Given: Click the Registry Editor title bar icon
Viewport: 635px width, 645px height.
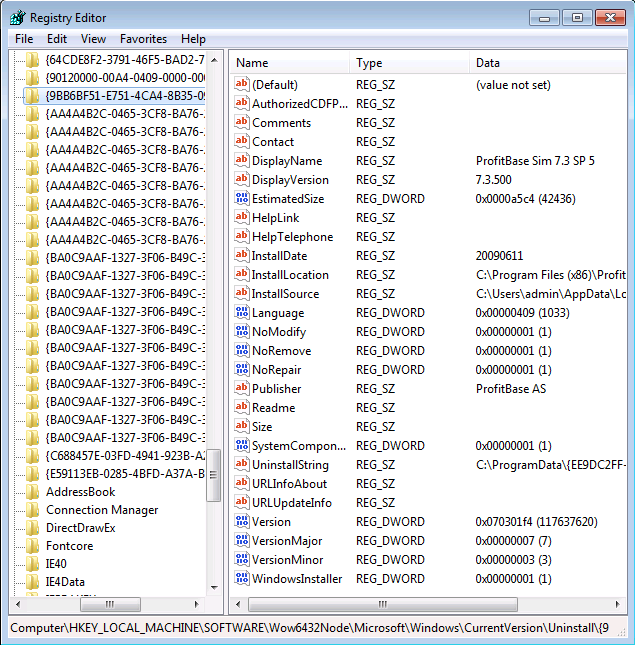Looking at the screenshot, I should click(18, 18).
